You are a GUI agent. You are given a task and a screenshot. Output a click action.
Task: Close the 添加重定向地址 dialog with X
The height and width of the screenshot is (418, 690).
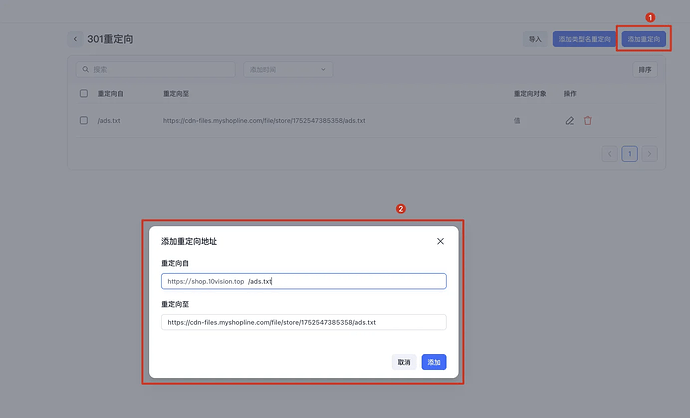coord(440,241)
